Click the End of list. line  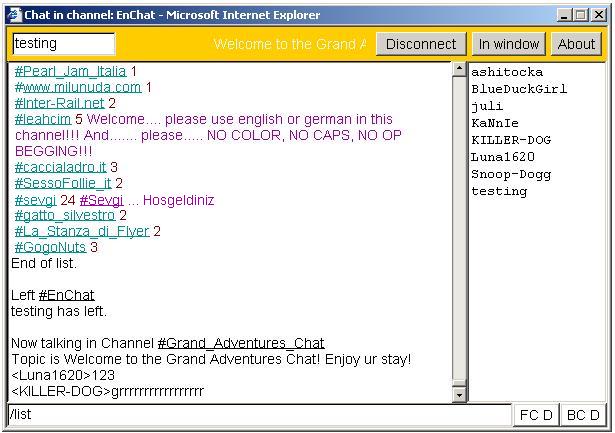point(44,263)
